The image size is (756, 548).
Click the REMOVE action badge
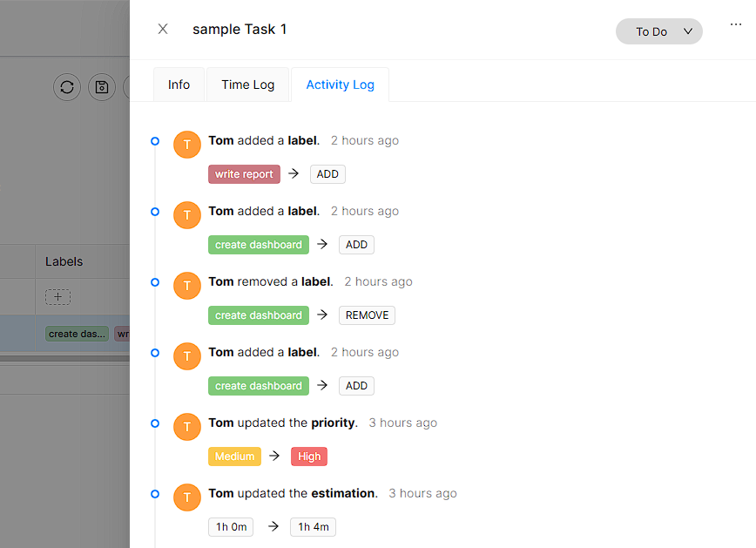(x=367, y=315)
